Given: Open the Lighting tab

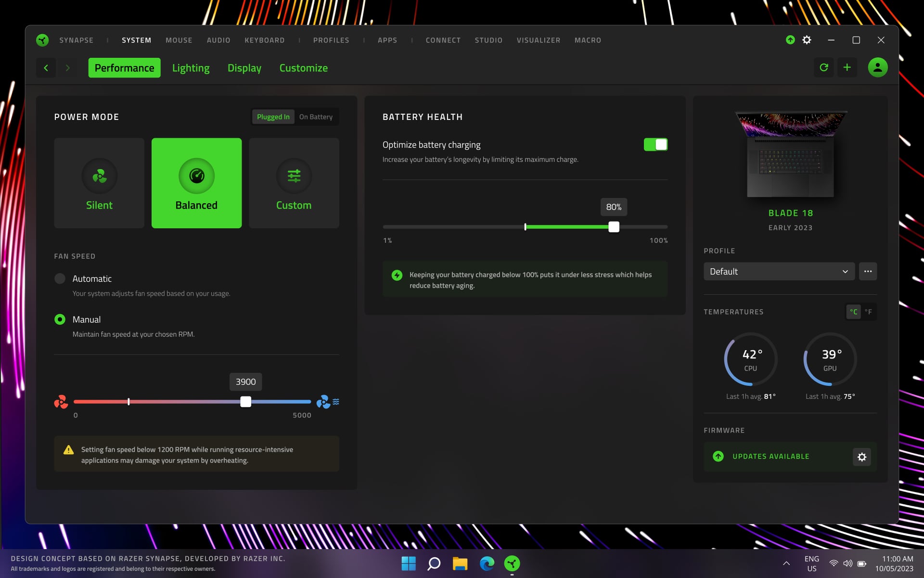Looking at the screenshot, I should pyautogui.click(x=191, y=68).
